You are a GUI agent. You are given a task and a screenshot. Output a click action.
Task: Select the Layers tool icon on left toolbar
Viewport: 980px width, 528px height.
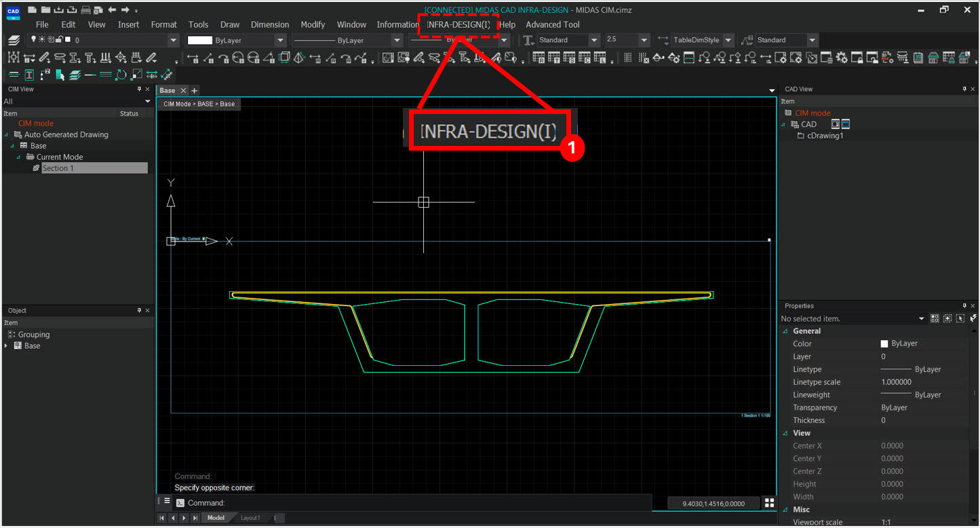point(14,41)
